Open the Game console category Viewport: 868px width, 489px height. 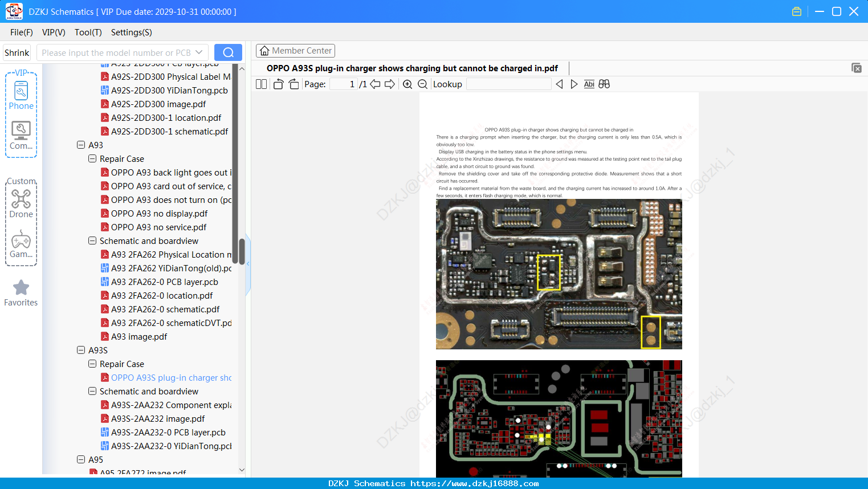click(x=21, y=244)
